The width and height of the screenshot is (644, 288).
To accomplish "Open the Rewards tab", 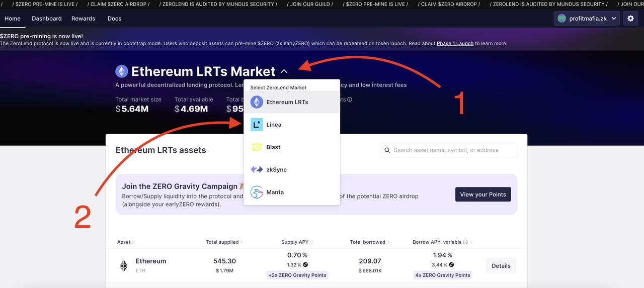I will pyautogui.click(x=84, y=19).
